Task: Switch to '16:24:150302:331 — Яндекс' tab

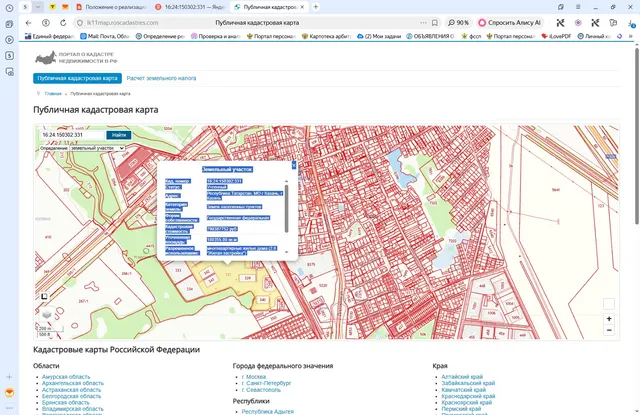Action: pos(190,7)
